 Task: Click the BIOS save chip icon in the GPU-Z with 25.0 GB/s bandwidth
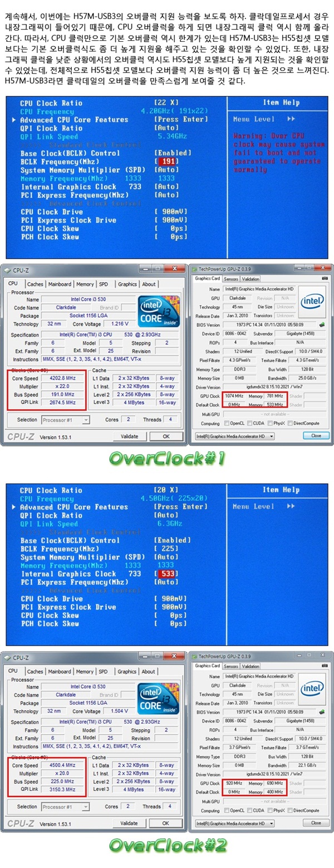[322, 324]
